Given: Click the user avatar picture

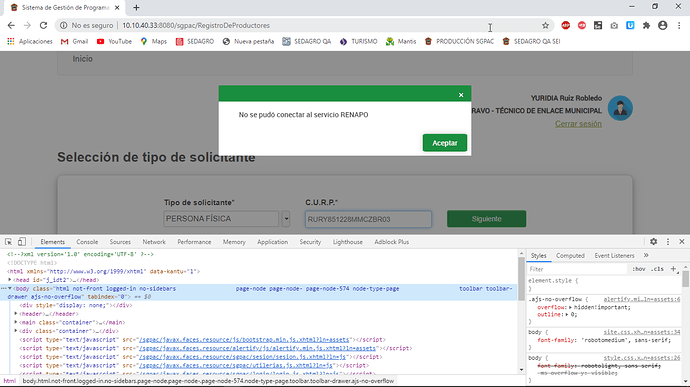Looking at the screenshot, I should pos(620,108).
